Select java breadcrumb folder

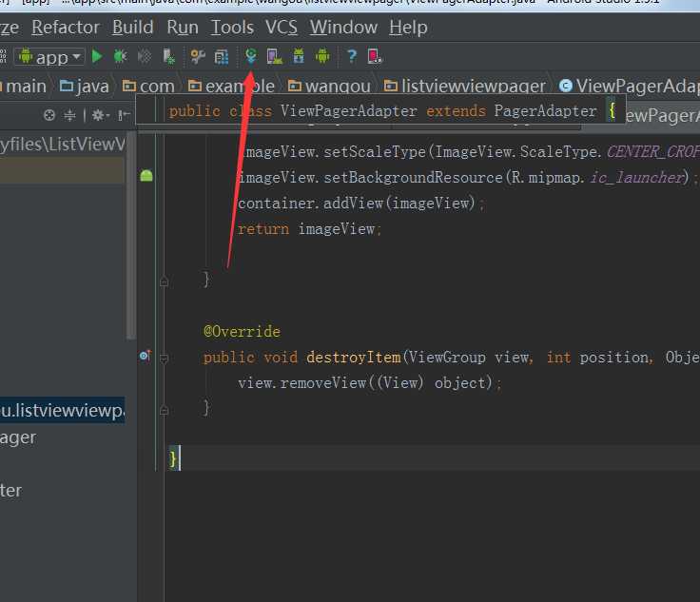pyautogui.click(x=85, y=87)
